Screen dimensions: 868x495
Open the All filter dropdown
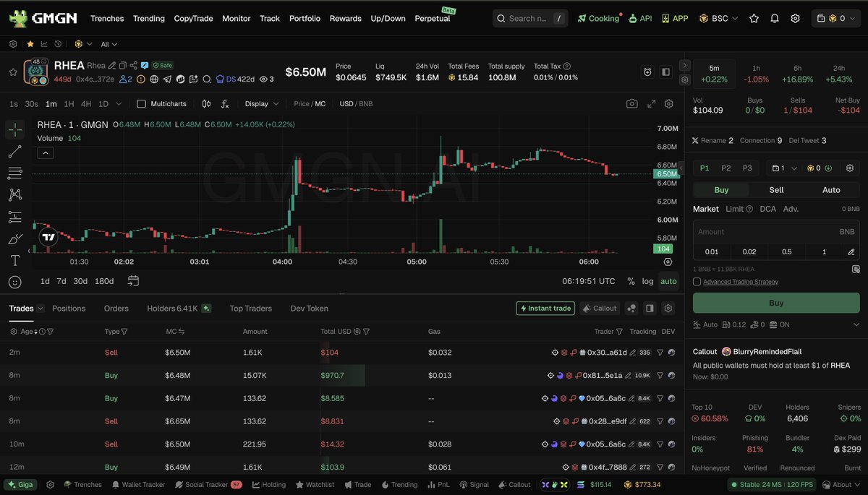coord(109,44)
